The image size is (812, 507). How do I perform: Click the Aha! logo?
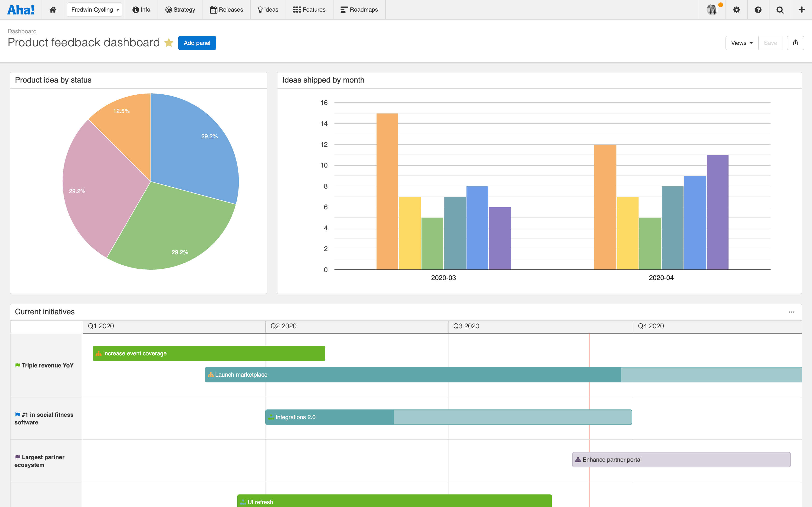[21, 9]
